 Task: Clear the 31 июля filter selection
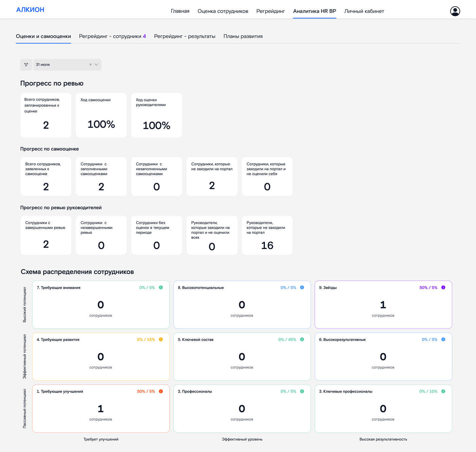[x=90, y=65]
